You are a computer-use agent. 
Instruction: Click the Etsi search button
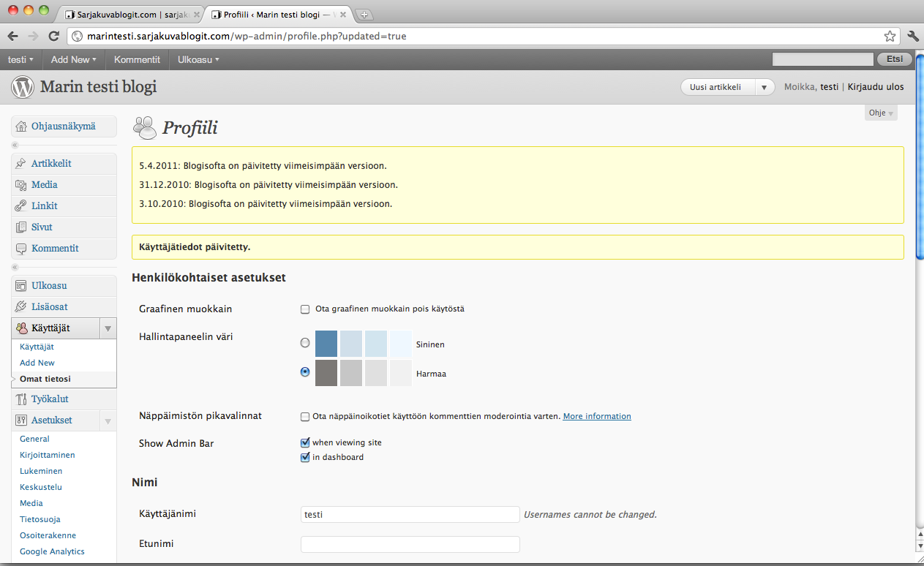[894, 59]
